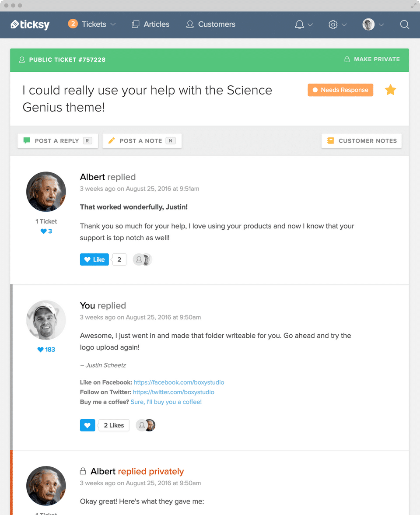Click the Needs Response status badge
The width and height of the screenshot is (420, 515).
tap(340, 90)
